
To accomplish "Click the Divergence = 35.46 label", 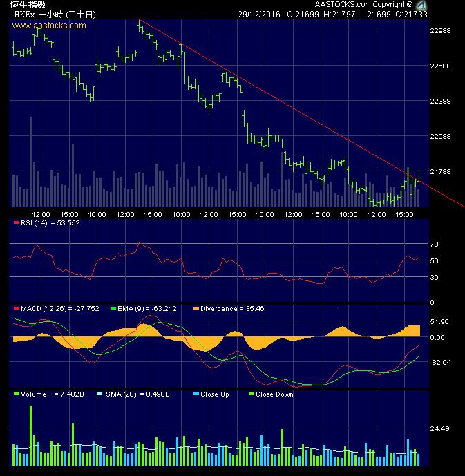I will pos(232,309).
